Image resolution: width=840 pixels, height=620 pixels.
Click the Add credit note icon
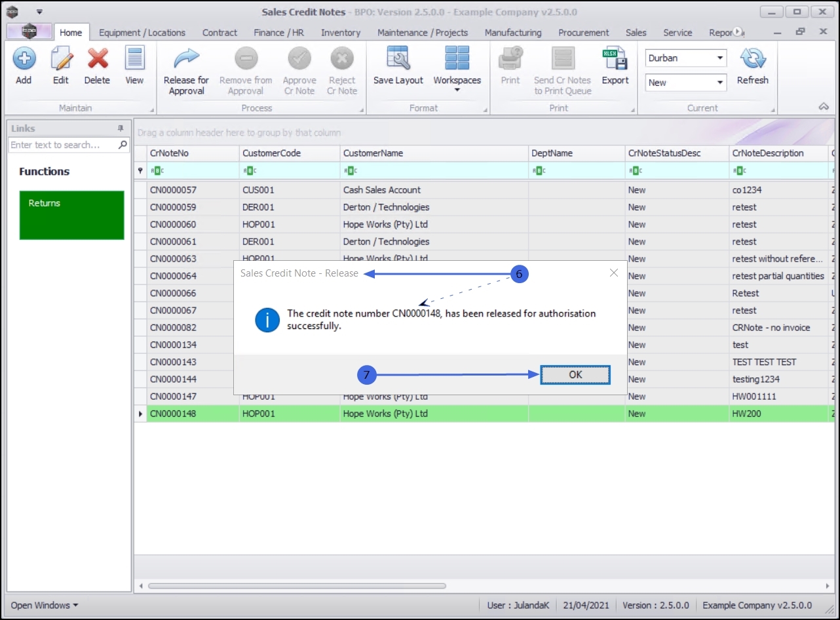coord(24,60)
